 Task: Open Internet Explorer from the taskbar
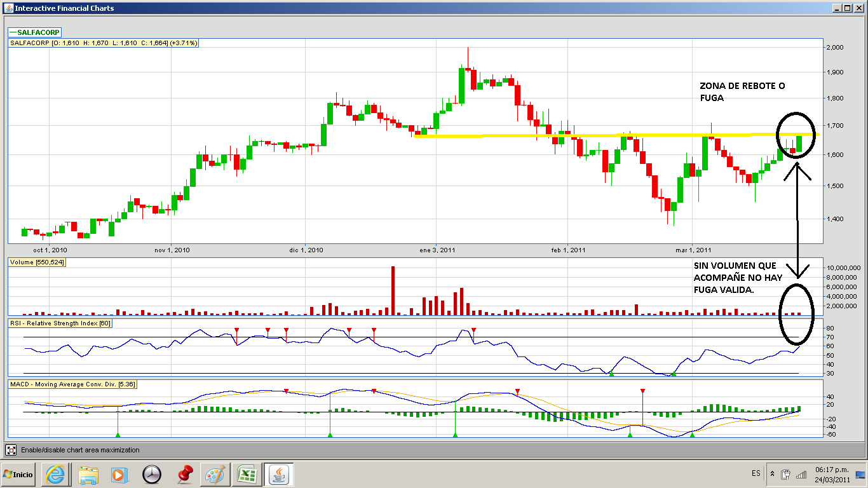(55, 474)
